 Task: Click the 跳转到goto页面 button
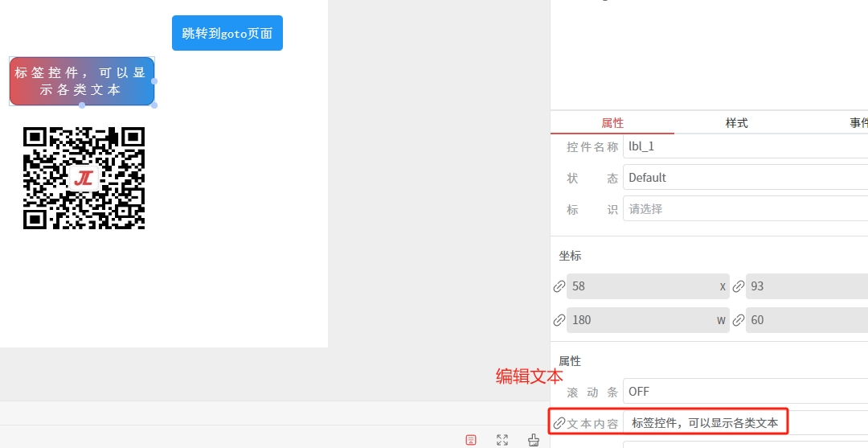pos(227,33)
